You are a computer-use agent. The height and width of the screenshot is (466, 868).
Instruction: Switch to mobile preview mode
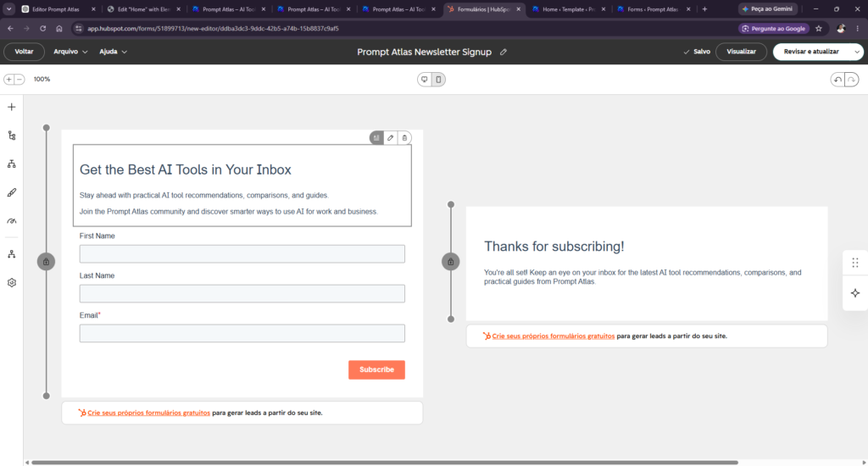click(x=438, y=79)
